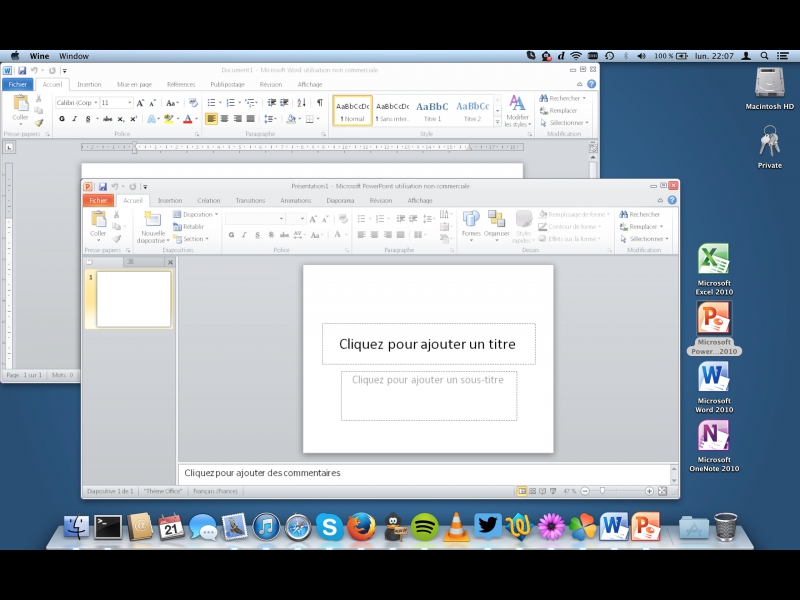Open the Mise en page tab in Word

[134, 85]
